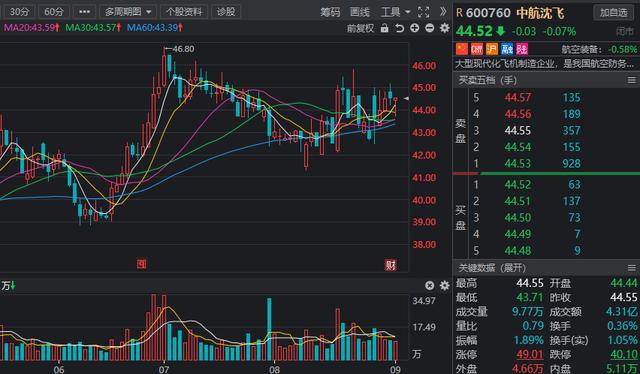Click the 07 date axis label
The image size is (640, 374).
coord(164,370)
